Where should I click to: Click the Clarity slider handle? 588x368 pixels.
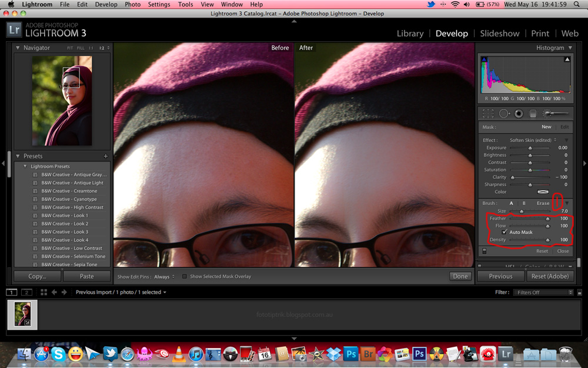(513, 177)
